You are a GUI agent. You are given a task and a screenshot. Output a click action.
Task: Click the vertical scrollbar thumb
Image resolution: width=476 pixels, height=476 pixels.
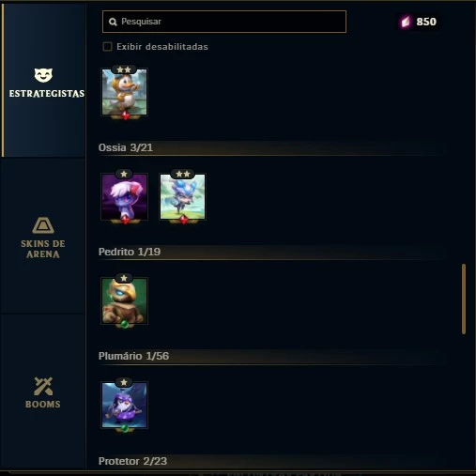coord(464,299)
